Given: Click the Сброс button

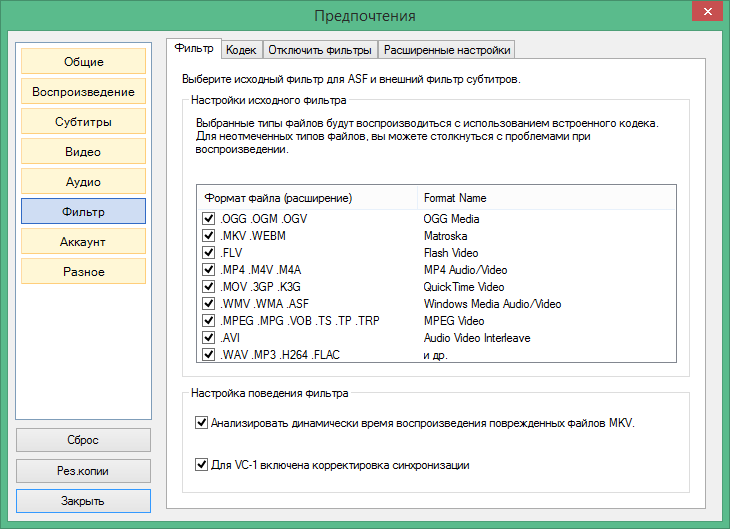Looking at the screenshot, I should point(83,440).
